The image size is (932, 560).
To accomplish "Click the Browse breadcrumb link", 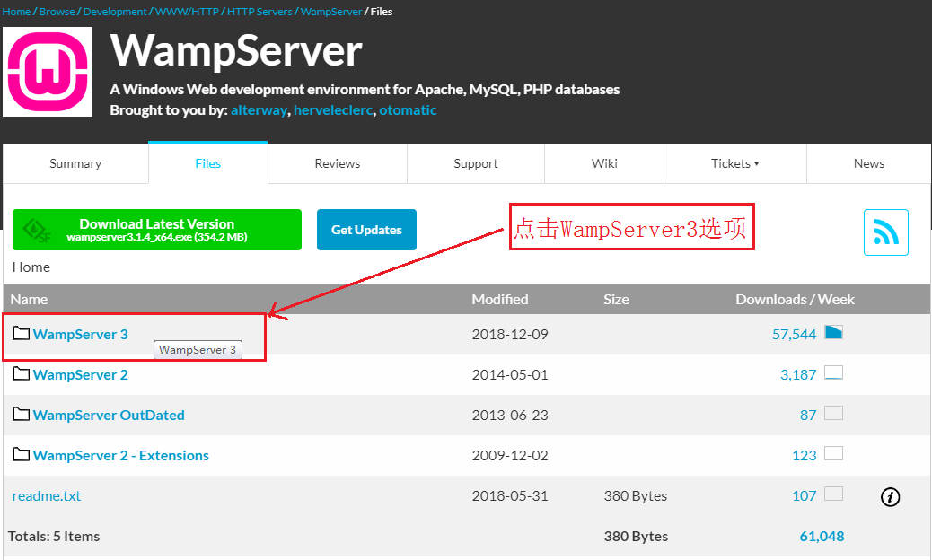I will [x=57, y=12].
